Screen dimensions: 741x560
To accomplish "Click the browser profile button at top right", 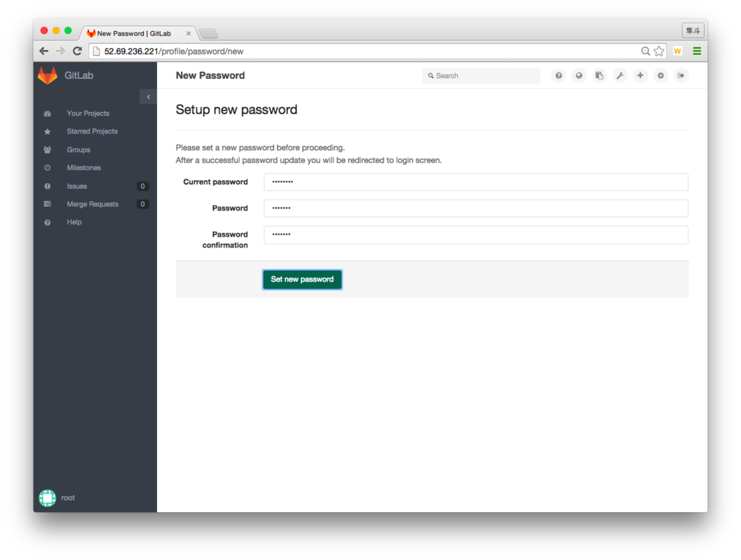I will point(693,30).
